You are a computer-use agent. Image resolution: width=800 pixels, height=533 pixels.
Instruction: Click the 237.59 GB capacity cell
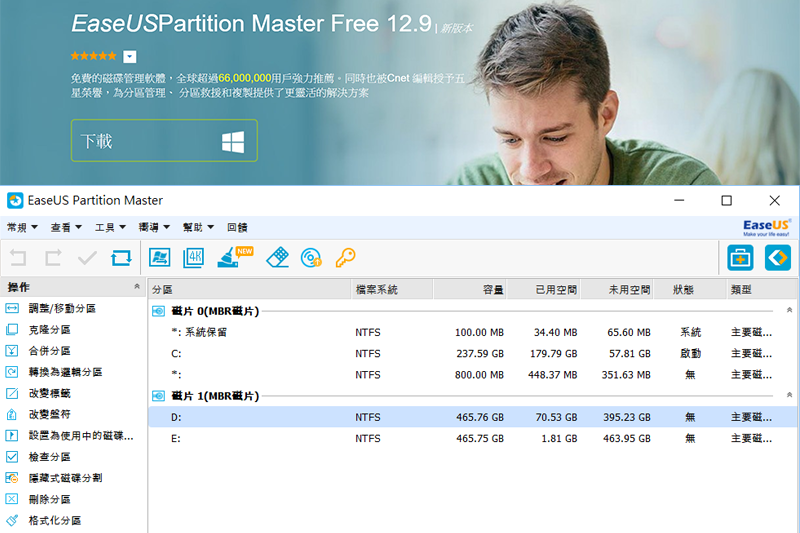pyautogui.click(x=480, y=353)
